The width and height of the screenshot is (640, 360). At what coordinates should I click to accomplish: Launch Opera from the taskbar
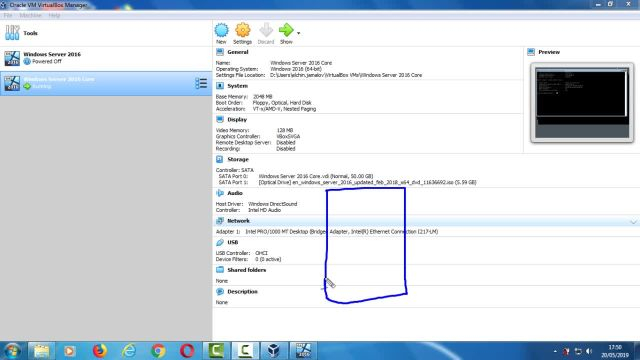pyautogui.click(x=187, y=351)
